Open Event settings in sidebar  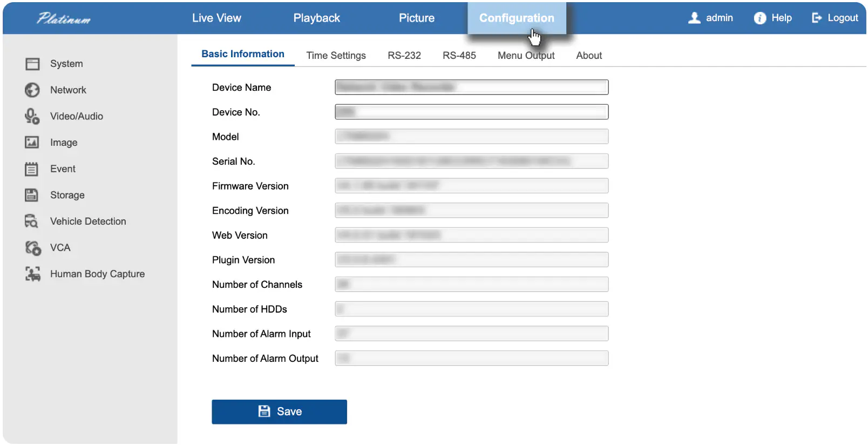(x=63, y=169)
